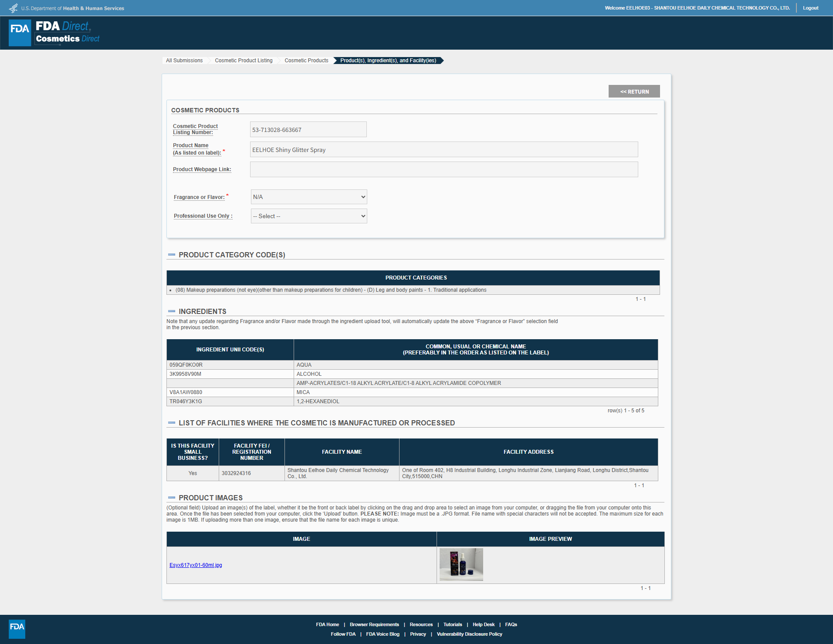Click the FDA Direct Cosmetics Direct title
833x644 pixels.
click(x=68, y=32)
